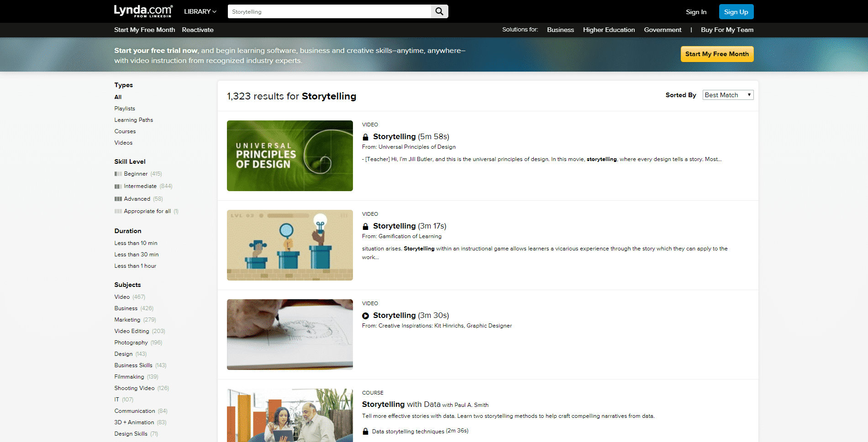The height and width of the screenshot is (442, 868).
Task: Select the All type filter
Action: pos(118,97)
